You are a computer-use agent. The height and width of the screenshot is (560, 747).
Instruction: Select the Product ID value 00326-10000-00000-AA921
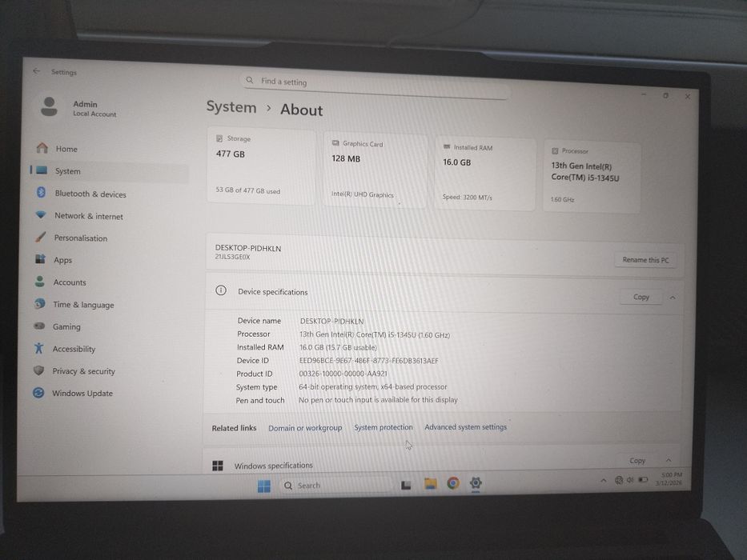coord(343,374)
